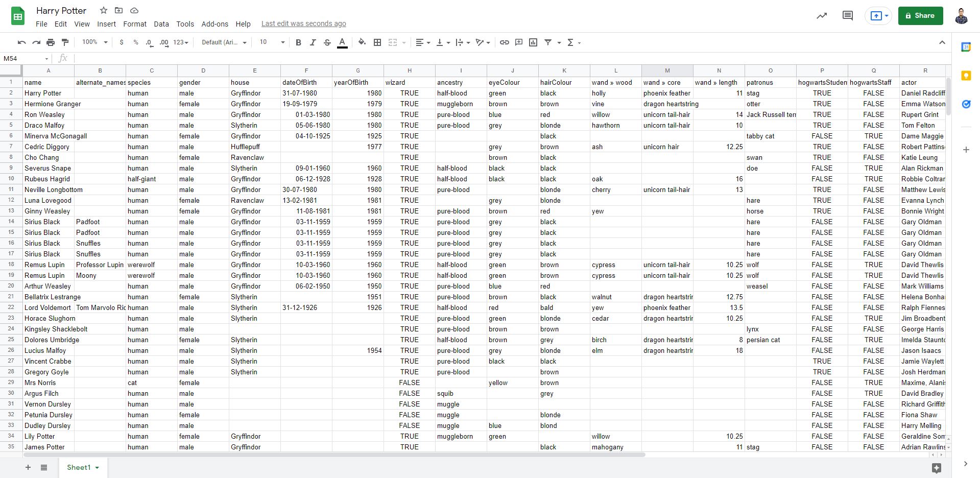Toggle bold formatting
Screen dimensions: 980x478
[298, 42]
